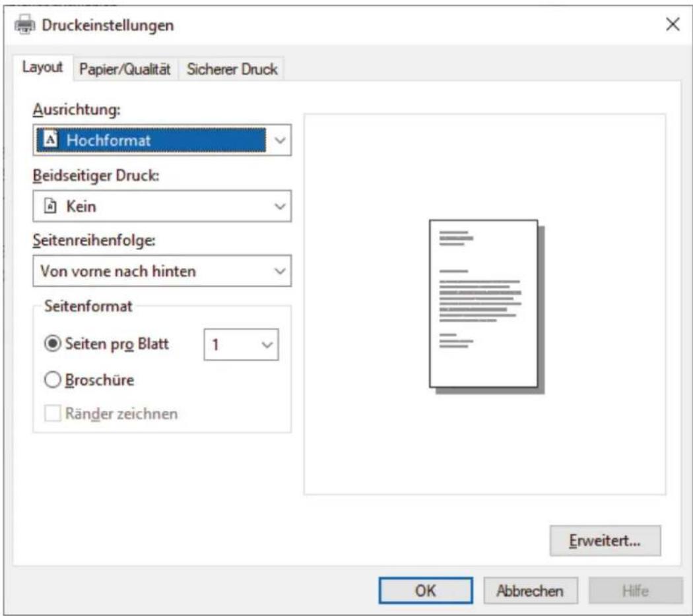Open the Sicherer Druck tab

click(232, 69)
